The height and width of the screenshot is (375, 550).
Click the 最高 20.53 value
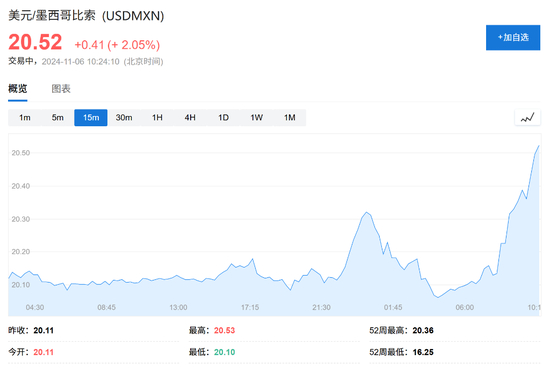(x=224, y=330)
